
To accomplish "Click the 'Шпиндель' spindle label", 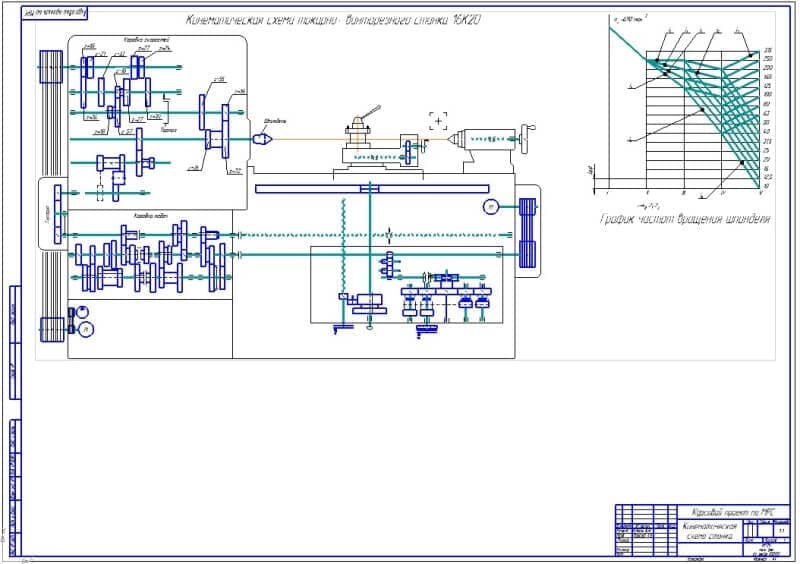I will click(x=275, y=121).
